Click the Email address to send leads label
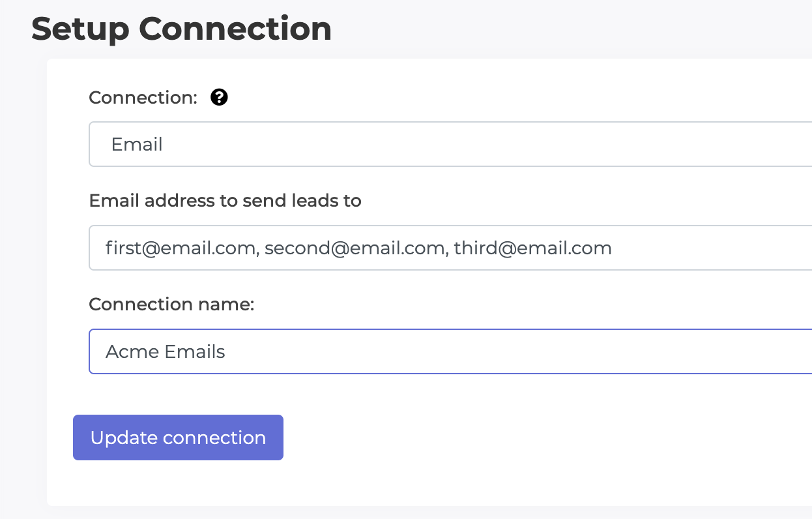Viewport: 812px width, 519px height. pos(225,201)
